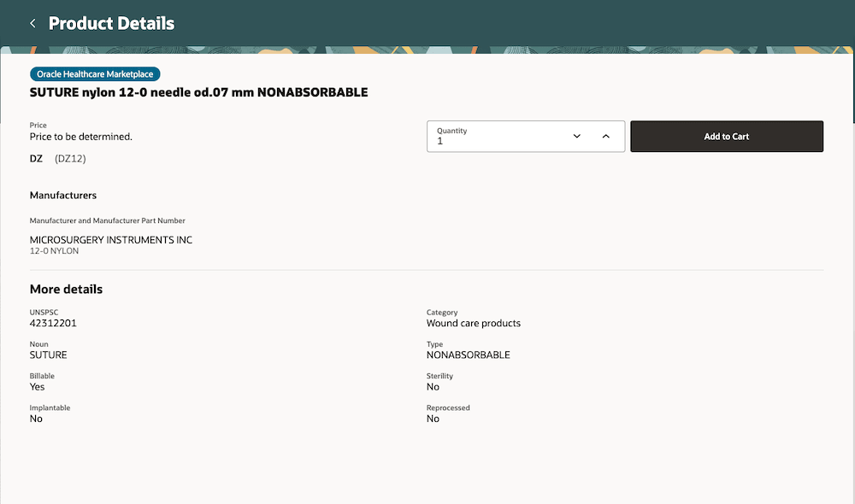855x504 pixels.
Task: Click the Billable Yes value
Action: (36, 386)
